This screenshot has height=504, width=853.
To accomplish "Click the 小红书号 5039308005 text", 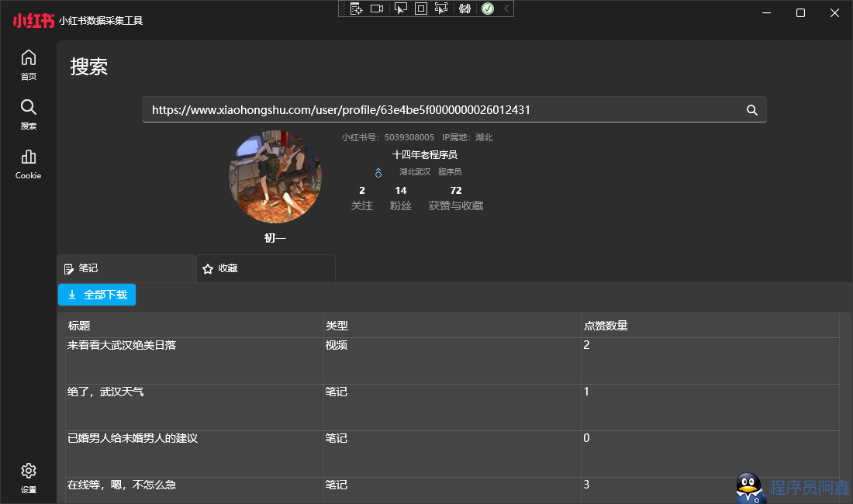I will point(388,137).
